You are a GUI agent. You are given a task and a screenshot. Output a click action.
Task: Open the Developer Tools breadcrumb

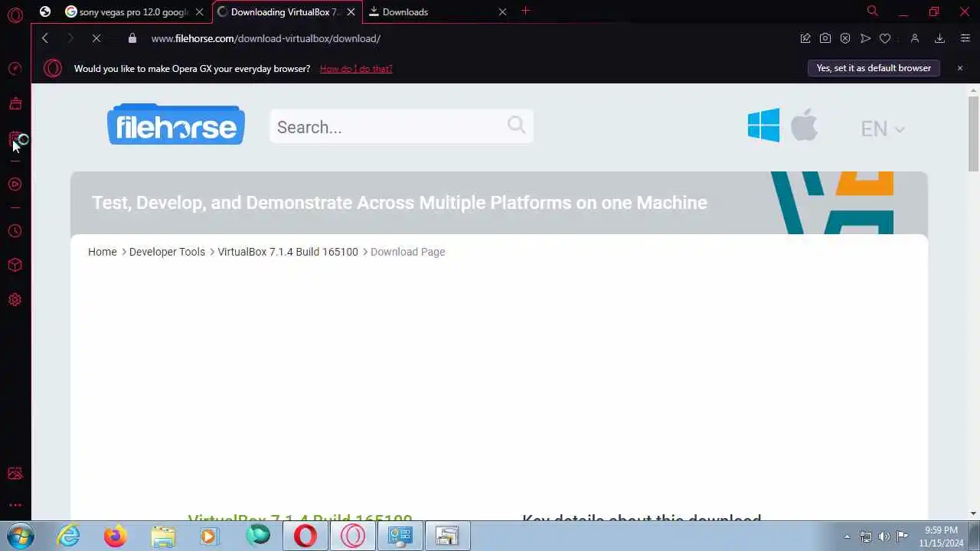(x=167, y=252)
